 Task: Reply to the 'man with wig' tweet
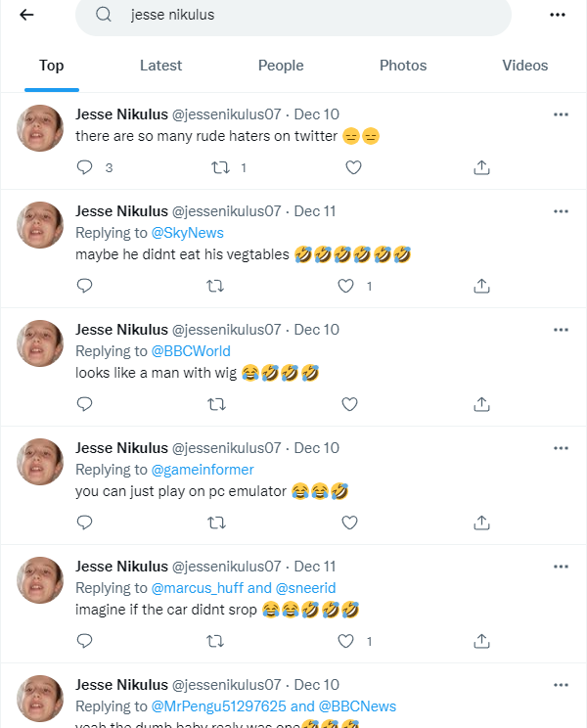tap(84, 404)
